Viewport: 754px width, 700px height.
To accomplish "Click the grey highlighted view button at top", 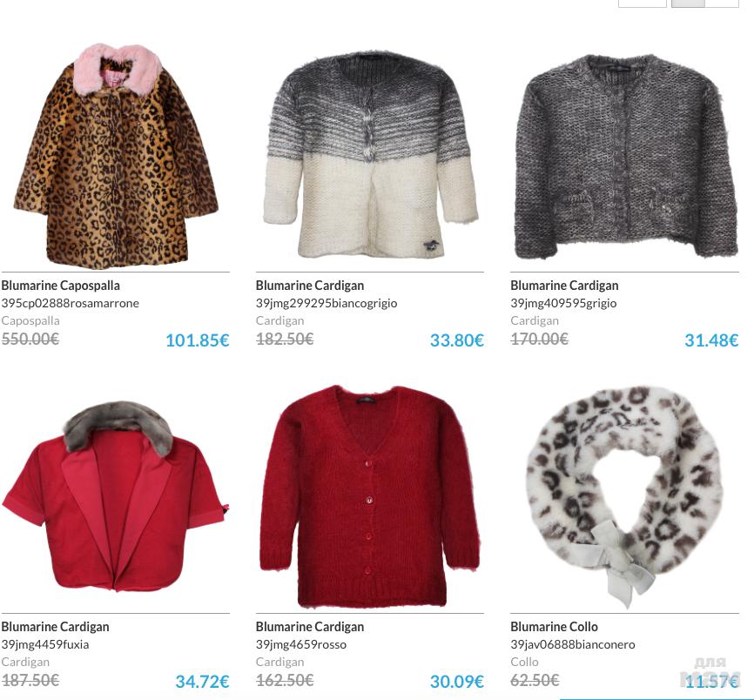I will click(x=688, y=3).
